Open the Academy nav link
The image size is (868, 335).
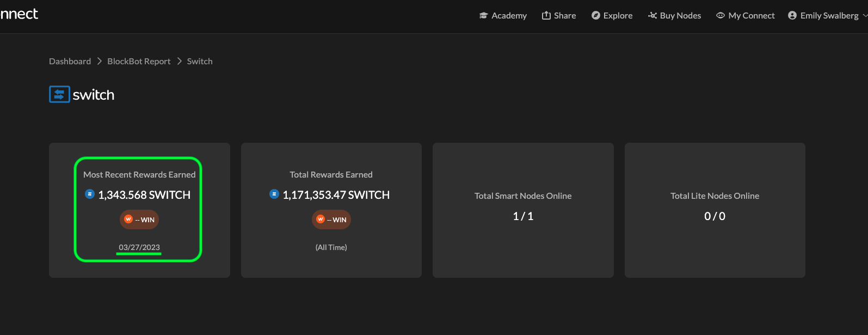click(x=503, y=16)
